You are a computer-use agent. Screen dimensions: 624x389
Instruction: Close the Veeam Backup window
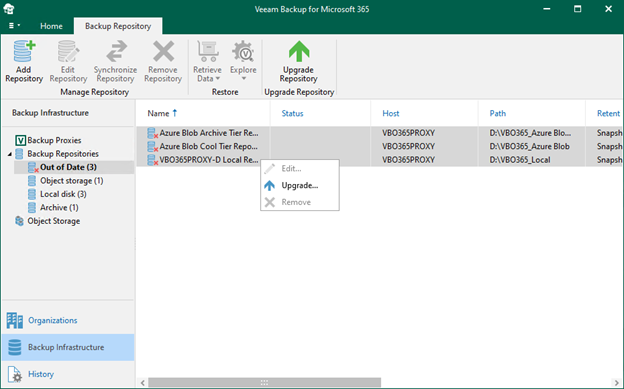[x=608, y=9]
